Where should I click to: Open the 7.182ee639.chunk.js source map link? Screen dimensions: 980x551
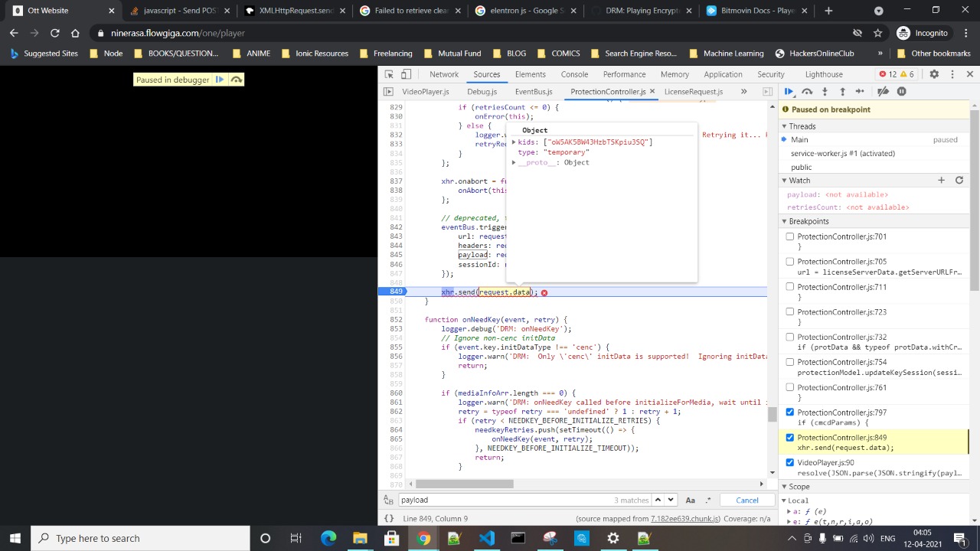point(684,518)
